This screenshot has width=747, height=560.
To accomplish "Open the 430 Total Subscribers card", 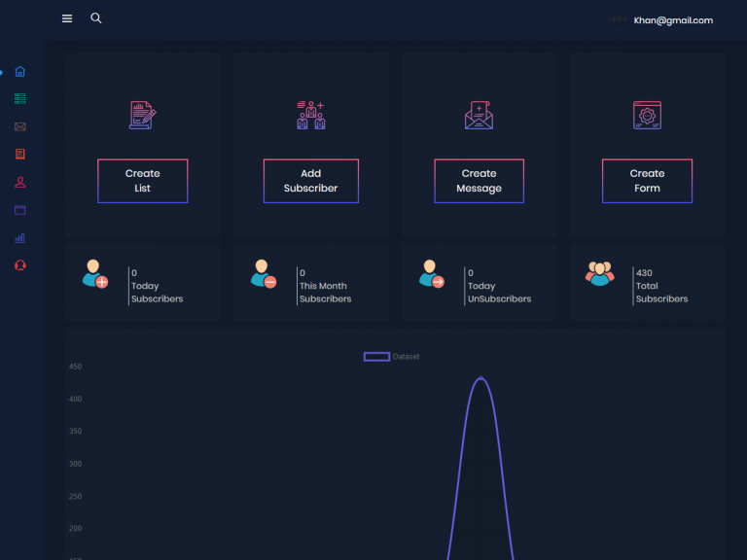I will [x=648, y=284].
